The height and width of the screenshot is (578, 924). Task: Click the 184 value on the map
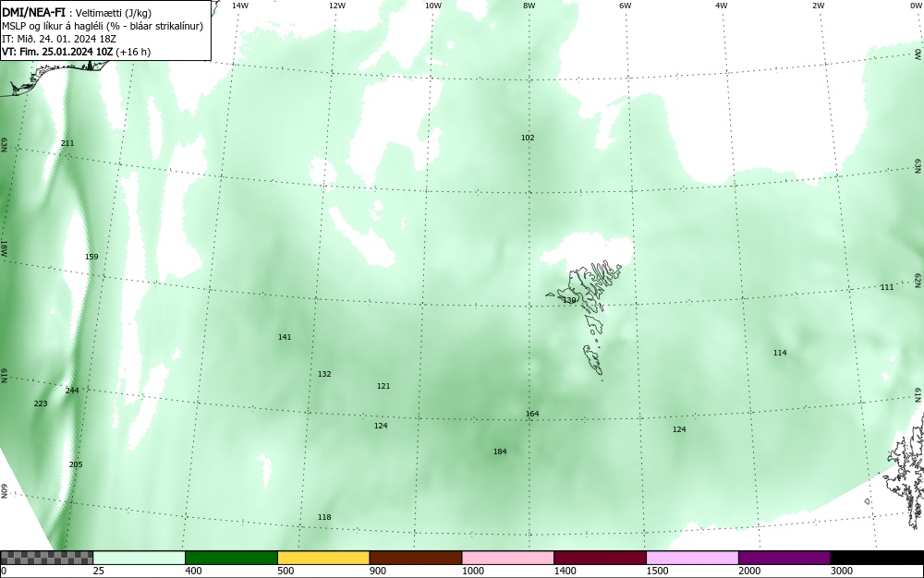[x=500, y=452]
